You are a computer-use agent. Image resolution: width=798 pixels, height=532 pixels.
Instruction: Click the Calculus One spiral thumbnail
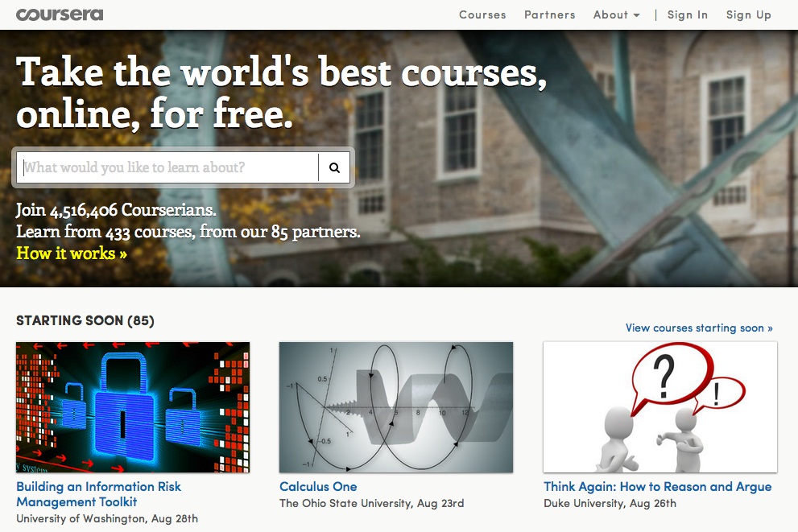[x=395, y=406]
